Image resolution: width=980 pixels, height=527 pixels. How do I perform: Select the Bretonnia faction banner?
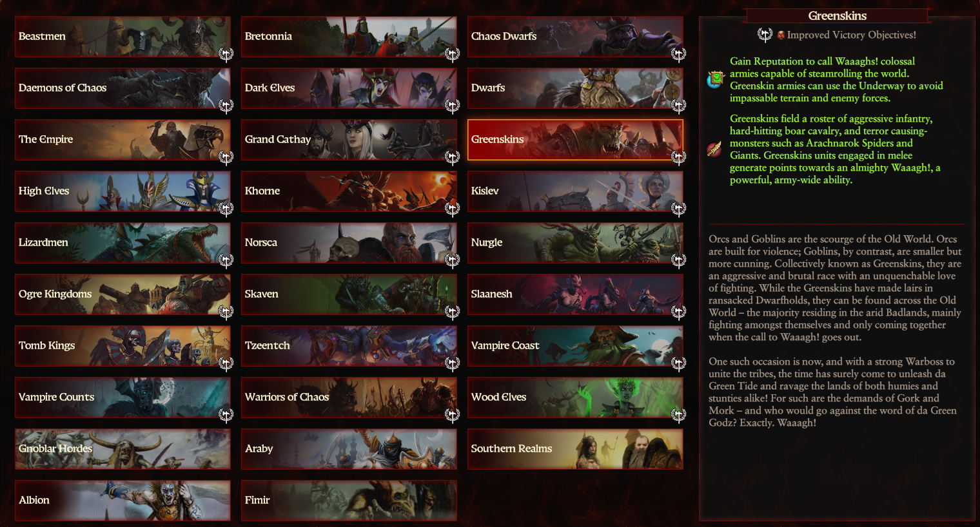[349, 37]
